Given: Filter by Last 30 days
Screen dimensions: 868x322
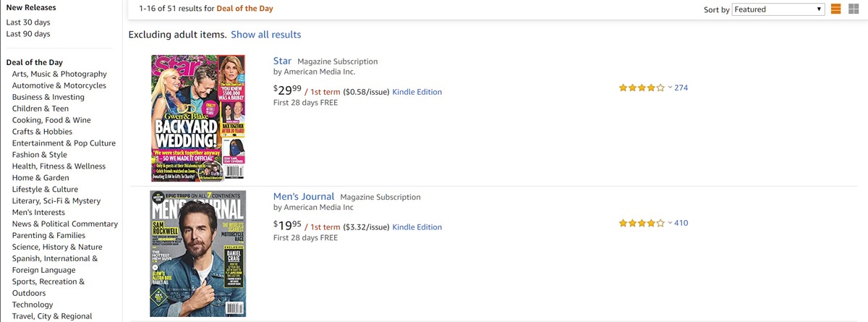Looking at the screenshot, I should point(28,22).
